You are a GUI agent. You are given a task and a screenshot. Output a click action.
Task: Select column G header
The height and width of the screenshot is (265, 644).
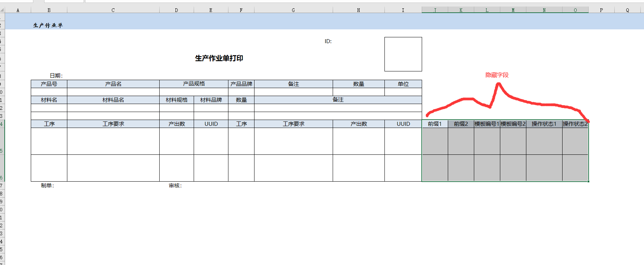(x=293, y=10)
